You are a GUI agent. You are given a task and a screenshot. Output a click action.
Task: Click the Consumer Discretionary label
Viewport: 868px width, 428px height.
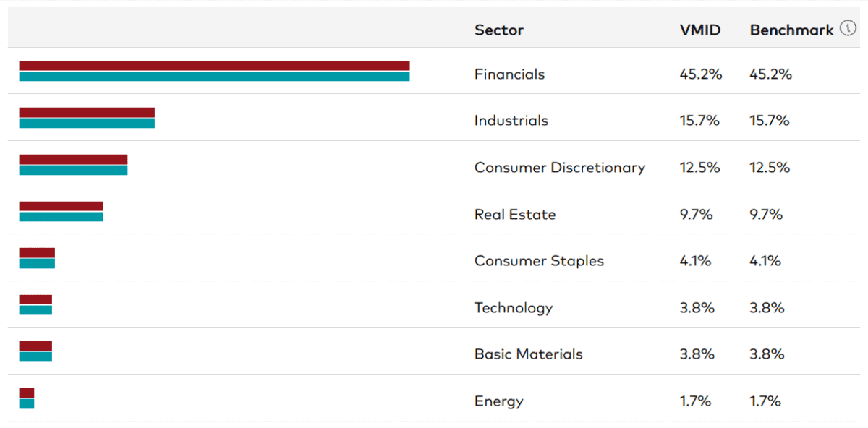(x=559, y=168)
